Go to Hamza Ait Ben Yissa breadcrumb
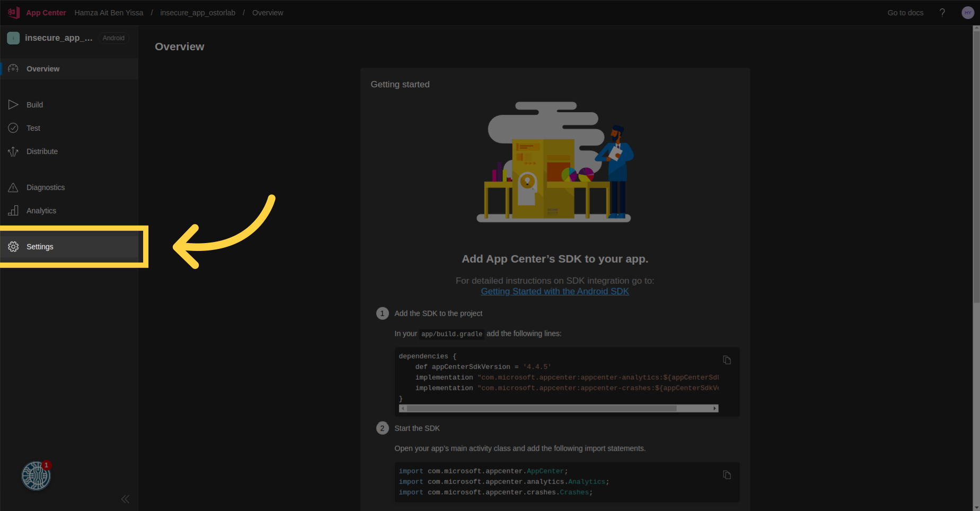The height and width of the screenshot is (511, 980). [109, 13]
